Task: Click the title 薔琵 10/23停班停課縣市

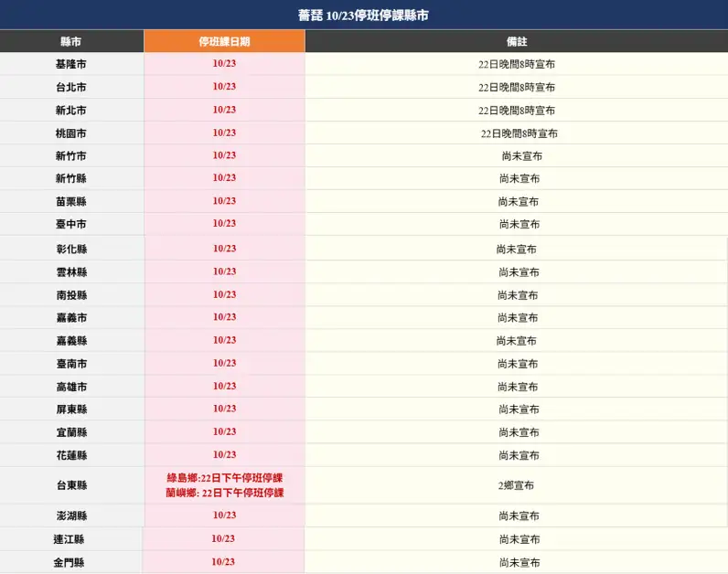Action: (363, 16)
